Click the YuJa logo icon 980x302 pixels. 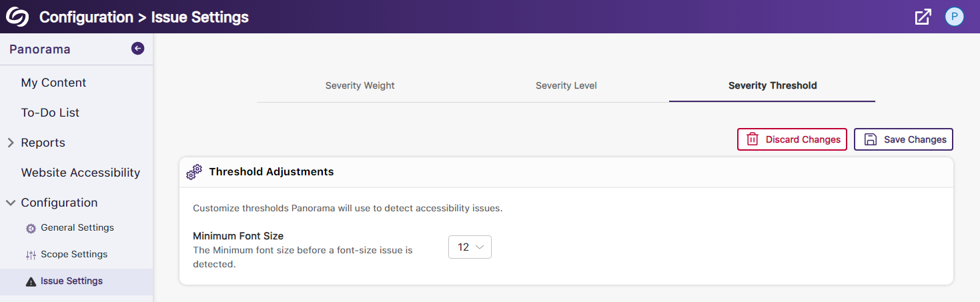click(17, 17)
